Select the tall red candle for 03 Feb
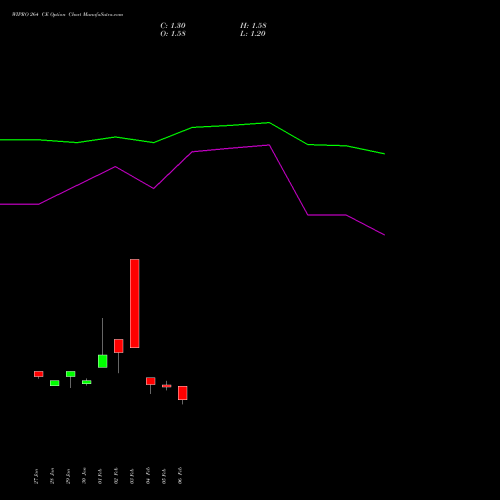Image resolution: width=500 pixels, height=500 pixels. pos(135,303)
